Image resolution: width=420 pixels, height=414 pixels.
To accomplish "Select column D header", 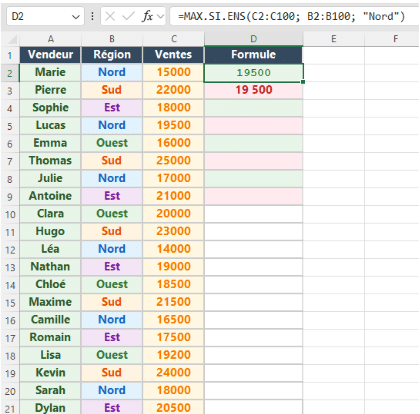I will pyautogui.click(x=254, y=39).
